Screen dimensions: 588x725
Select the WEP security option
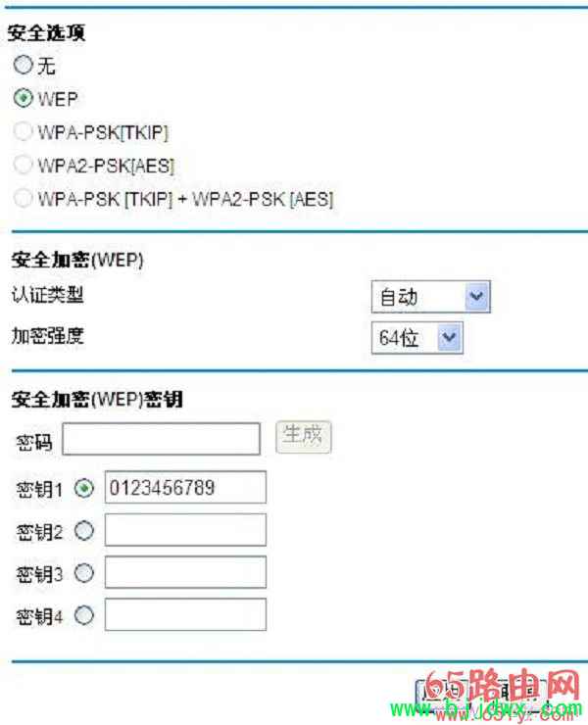click(x=24, y=98)
